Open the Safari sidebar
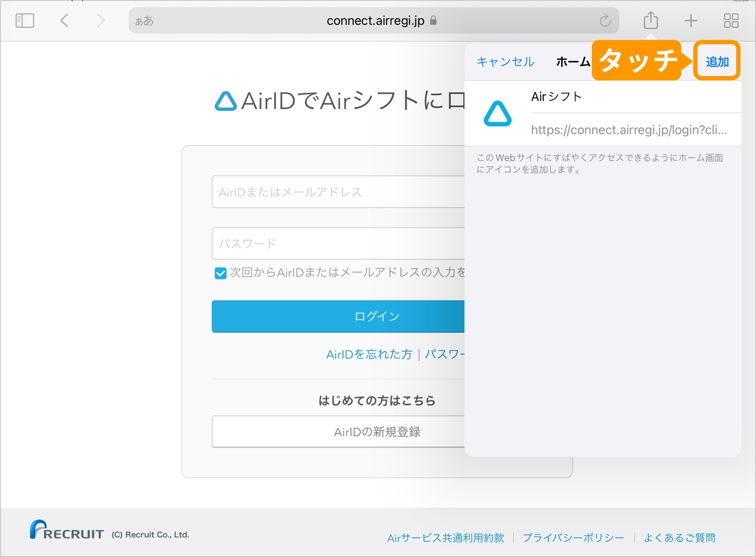 (24, 20)
